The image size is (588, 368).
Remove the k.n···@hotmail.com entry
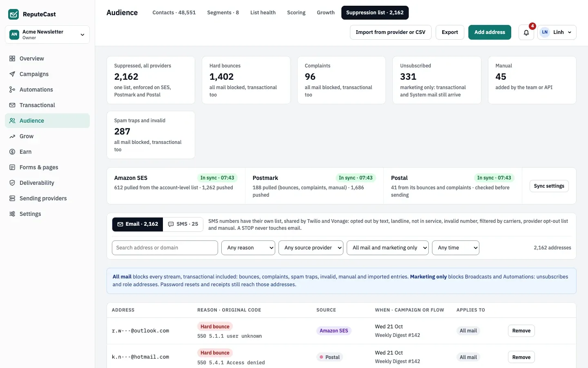521,357
